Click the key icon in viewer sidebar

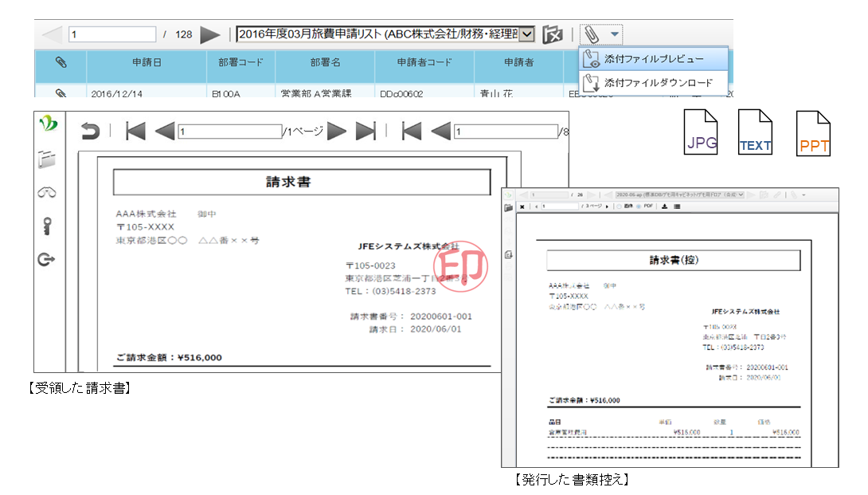click(47, 226)
